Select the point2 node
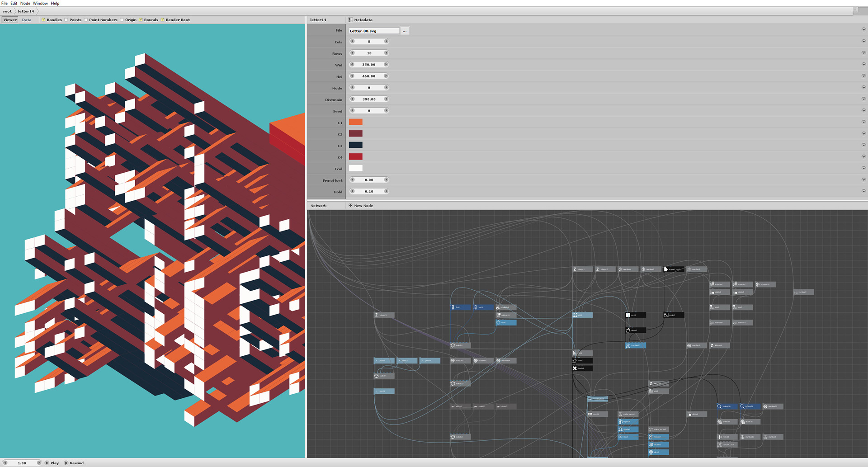 click(x=384, y=360)
